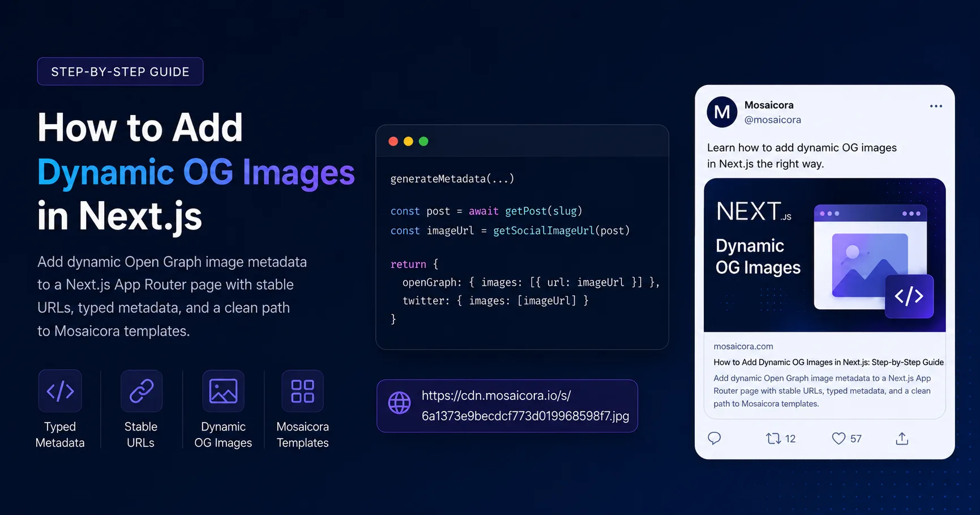The image size is (980, 515).
Task: Click the Mosaicora account name
Action: click(769, 105)
